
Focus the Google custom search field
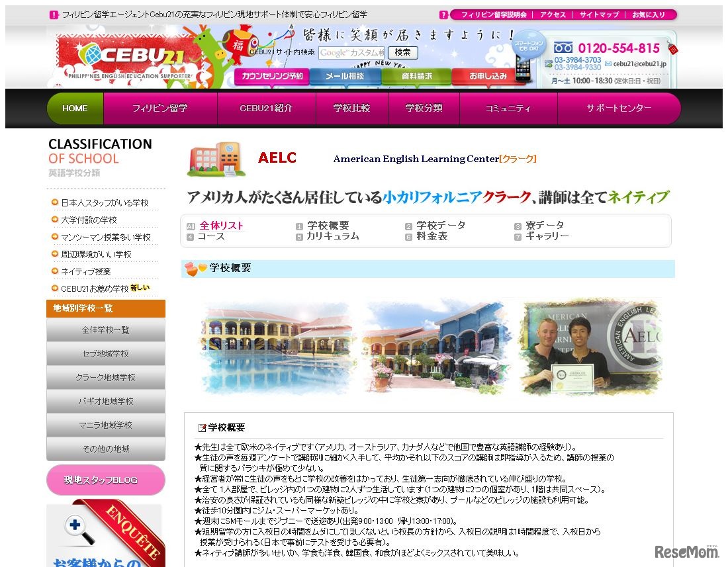tap(352, 52)
